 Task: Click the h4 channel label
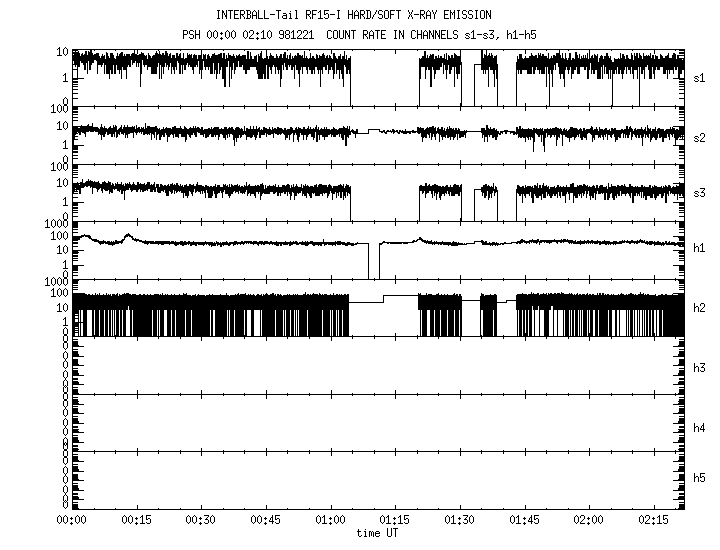tap(699, 428)
